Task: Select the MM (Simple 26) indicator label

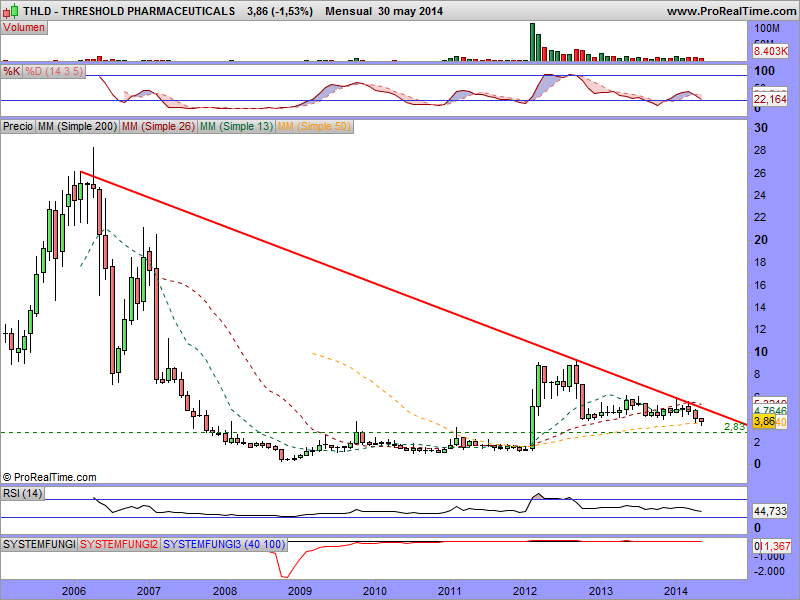Action: point(158,127)
